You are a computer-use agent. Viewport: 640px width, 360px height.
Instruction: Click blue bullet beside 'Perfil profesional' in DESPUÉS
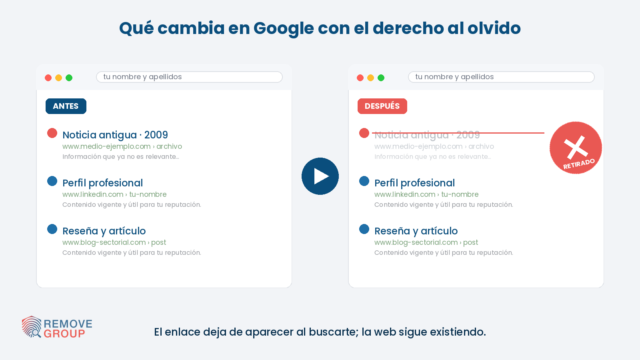[364, 181]
